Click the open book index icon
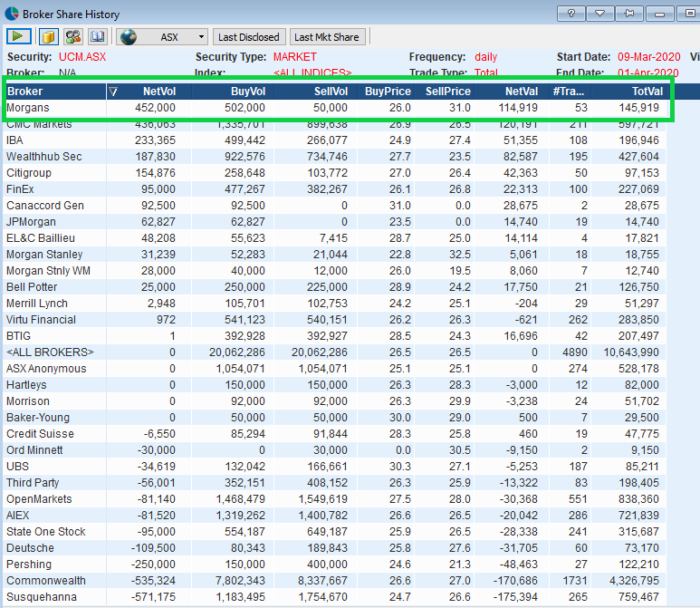Screen dimensions: 700x608 [x=97, y=36]
